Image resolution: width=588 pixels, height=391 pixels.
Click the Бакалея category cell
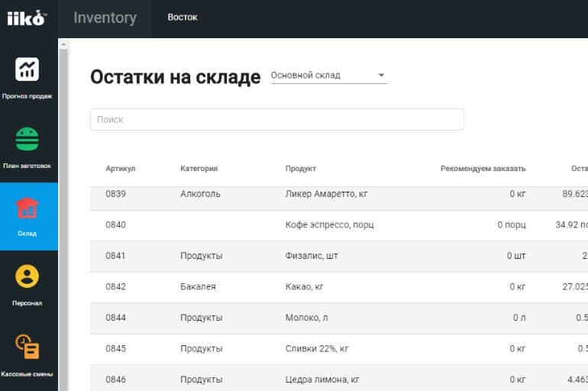click(x=198, y=286)
